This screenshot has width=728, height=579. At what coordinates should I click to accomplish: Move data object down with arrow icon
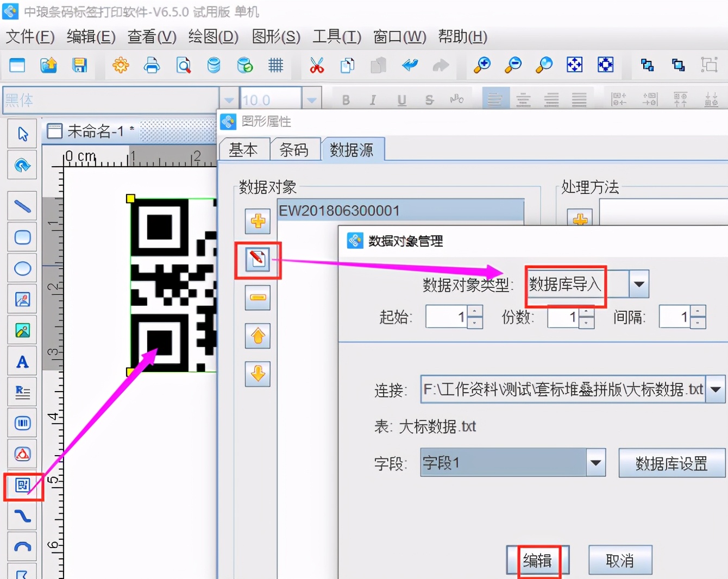click(258, 374)
